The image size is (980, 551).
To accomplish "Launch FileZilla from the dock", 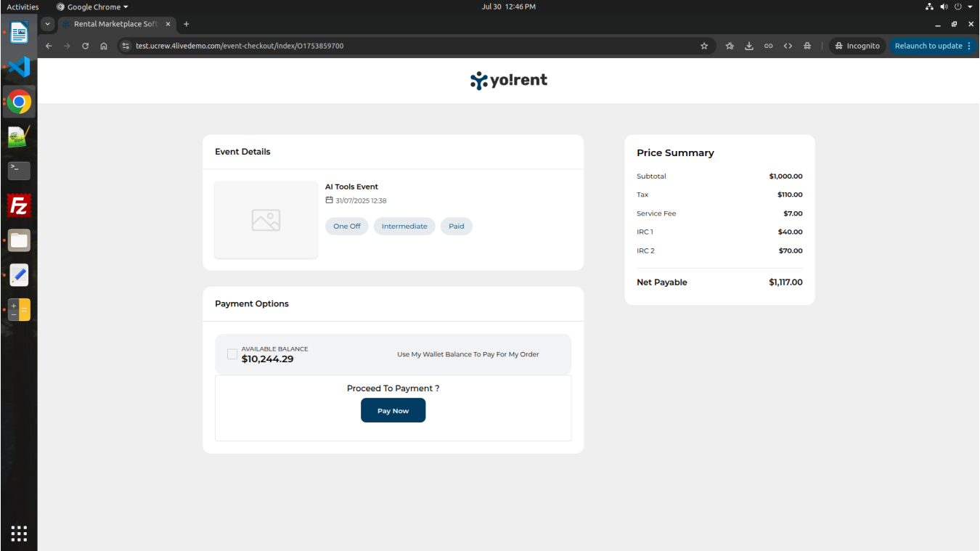I will (19, 206).
